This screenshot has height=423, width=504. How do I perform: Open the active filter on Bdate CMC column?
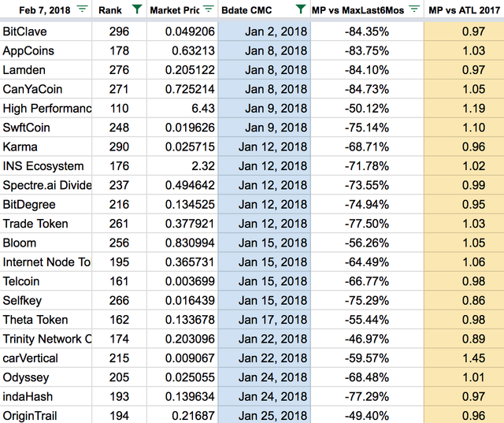pyautogui.click(x=301, y=9)
